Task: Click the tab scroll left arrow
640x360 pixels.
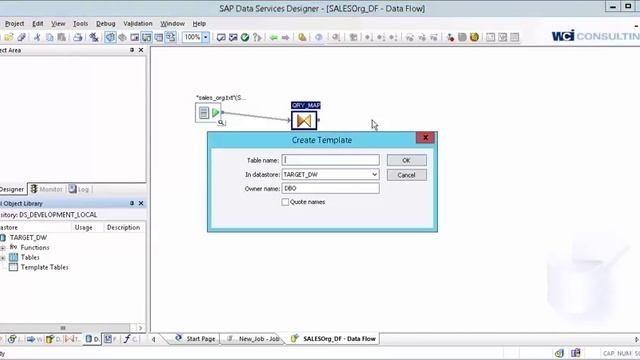Action: point(154,339)
